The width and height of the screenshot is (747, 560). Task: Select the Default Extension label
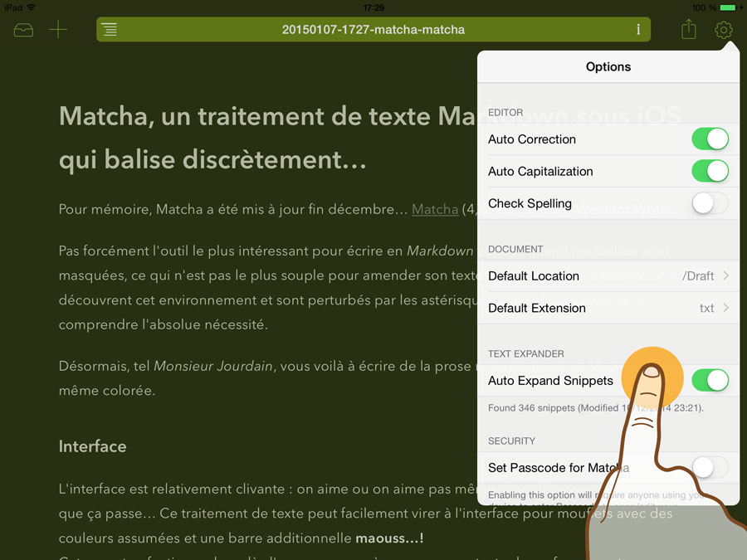coord(537,308)
